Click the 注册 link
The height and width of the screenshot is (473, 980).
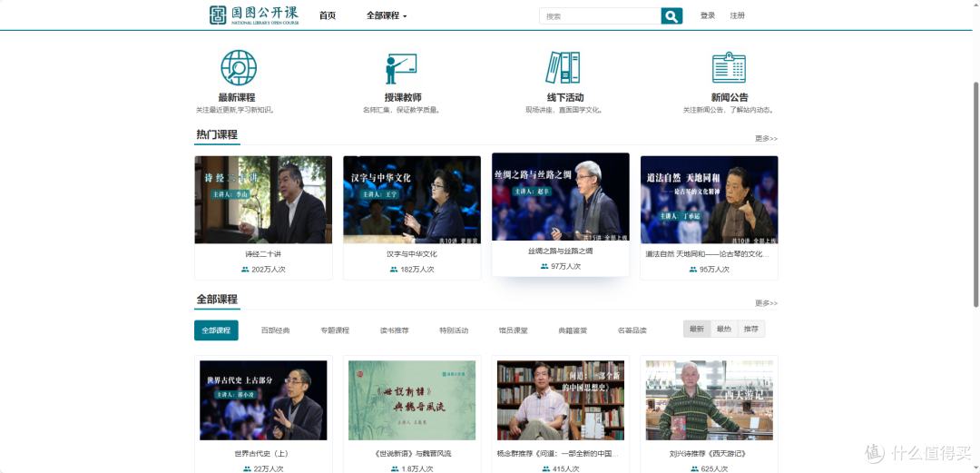click(738, 15)
